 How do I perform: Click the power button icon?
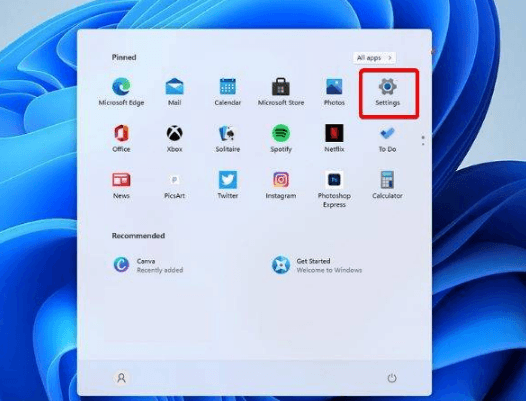pyautogui.click(x=392, y=378)
